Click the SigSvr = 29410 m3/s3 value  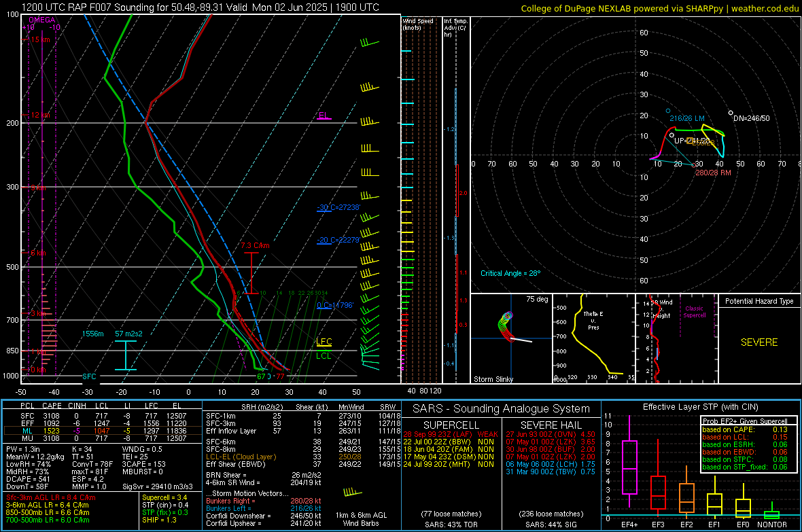(x=158, y=486)
